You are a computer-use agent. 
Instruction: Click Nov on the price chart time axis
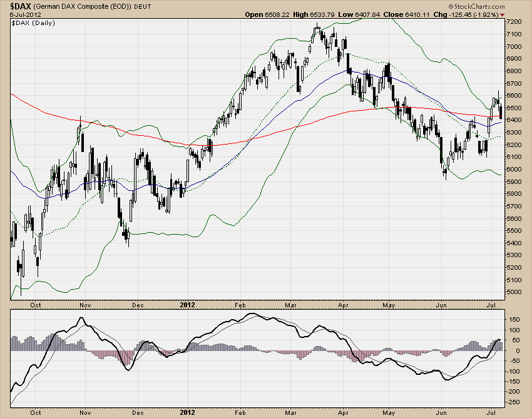[85, 305]
